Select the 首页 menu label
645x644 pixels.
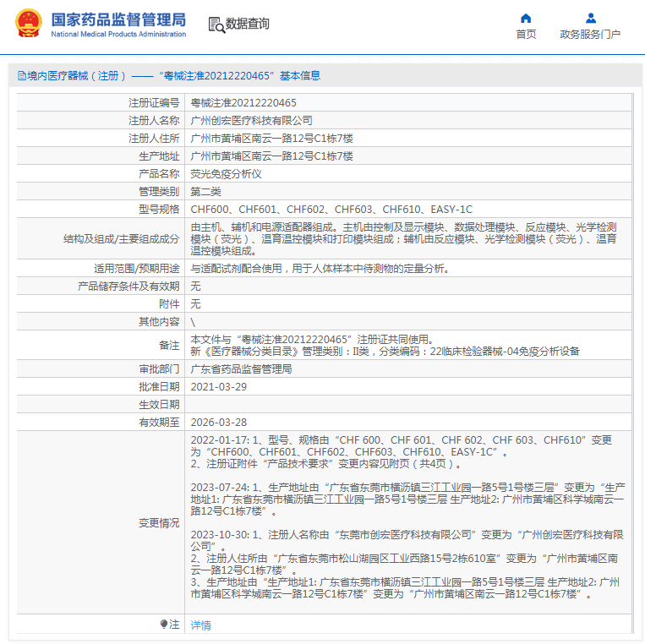click(x=526, y=34)
